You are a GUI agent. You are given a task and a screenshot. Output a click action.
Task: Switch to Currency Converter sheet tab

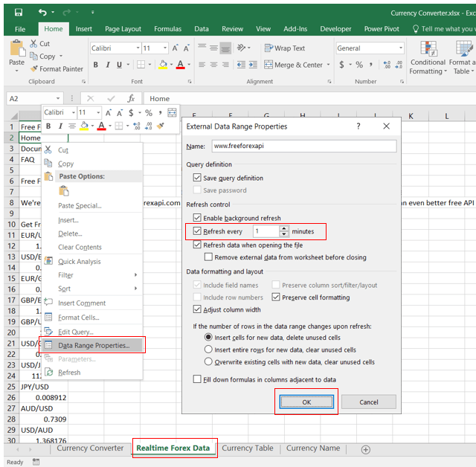click(90, 448)
